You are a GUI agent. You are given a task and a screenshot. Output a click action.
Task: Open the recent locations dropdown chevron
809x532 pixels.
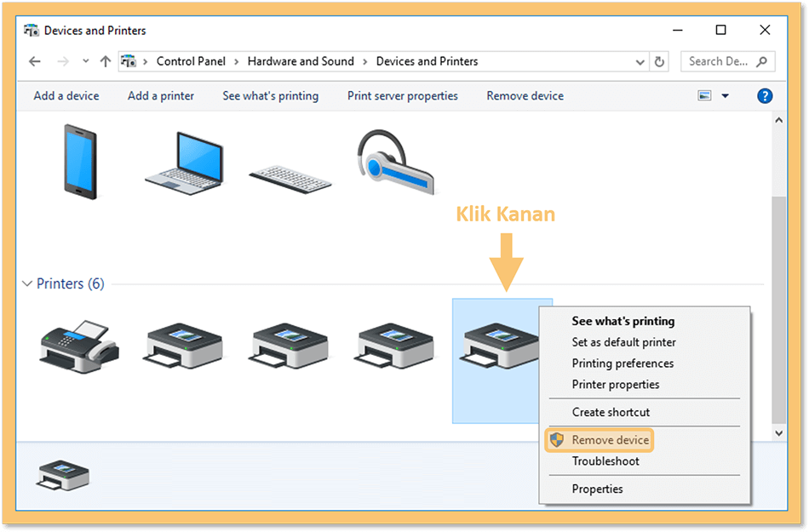pos(86,61)
